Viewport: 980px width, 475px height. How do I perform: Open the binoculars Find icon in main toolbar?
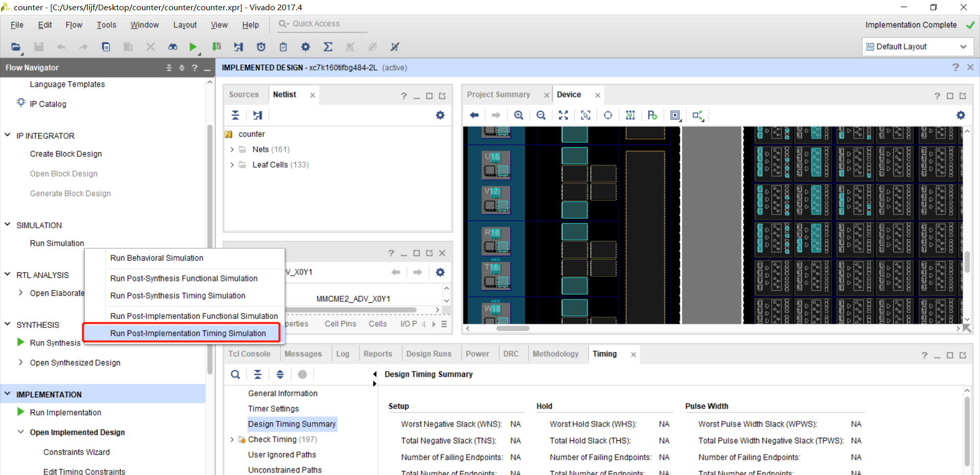(173, 47)
